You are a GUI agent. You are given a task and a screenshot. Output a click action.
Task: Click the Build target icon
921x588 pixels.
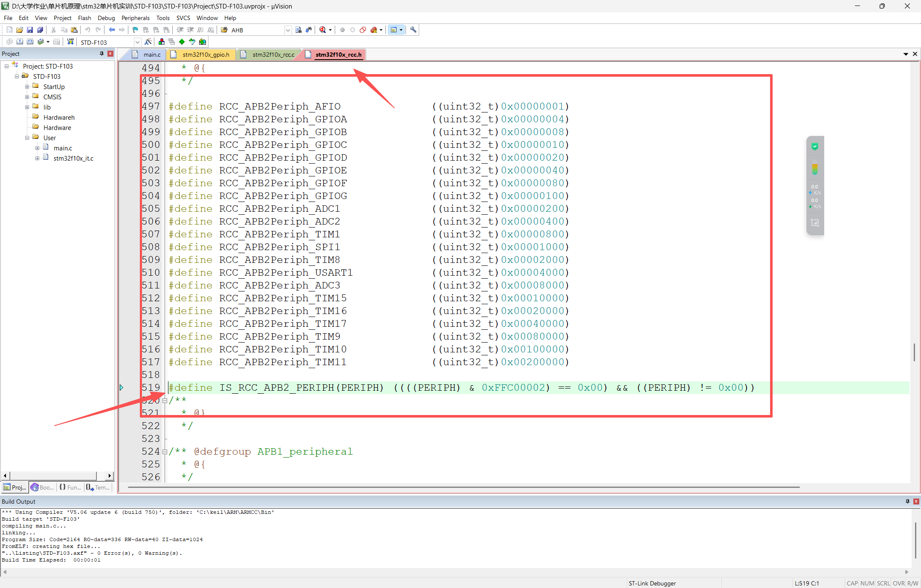coord(20,42)
